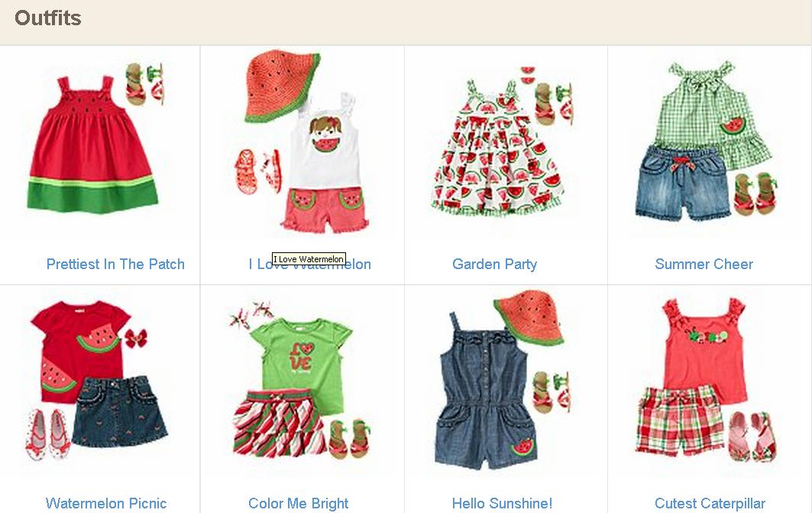Open the Watermelon Picnic outfit link
Image resolution: width=812 pixels, height=513 pixels.
pos(106,503)
